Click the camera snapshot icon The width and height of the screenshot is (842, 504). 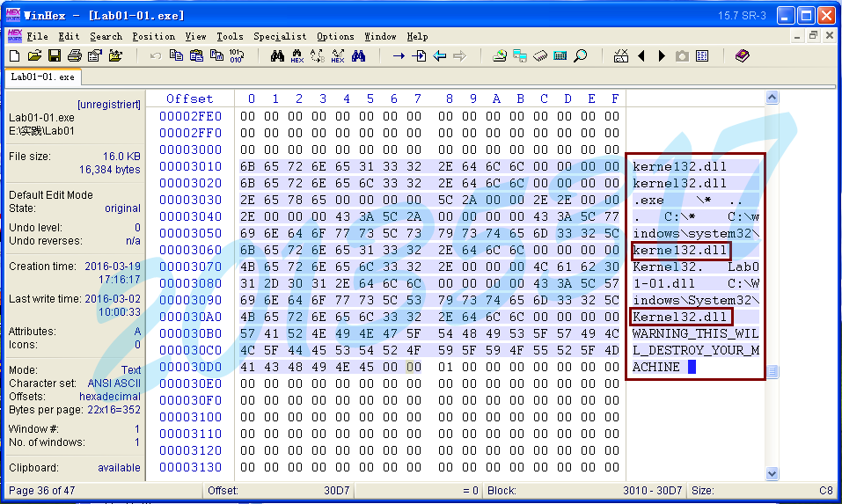(682, 55)
